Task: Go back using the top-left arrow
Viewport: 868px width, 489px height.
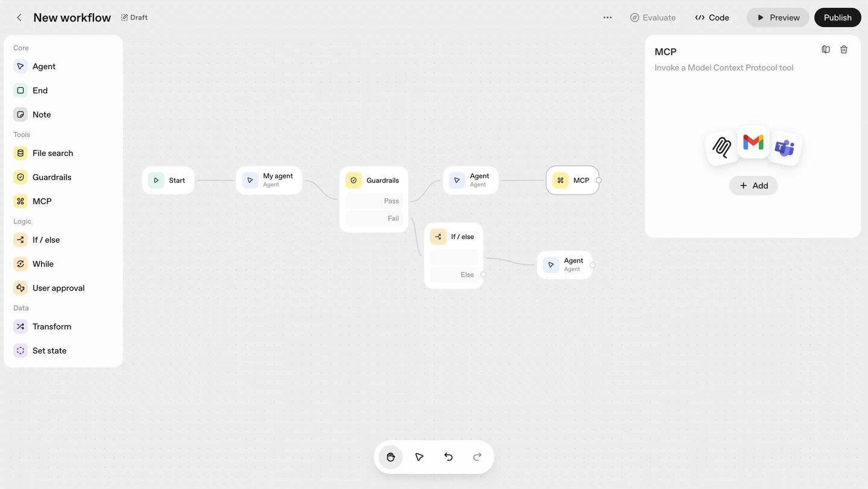Action: pos(19,17)
